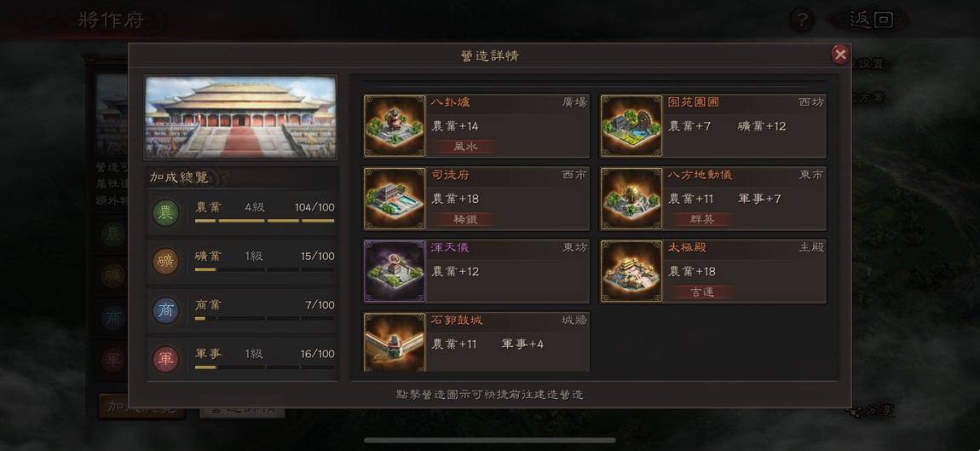The width and height of the screenshot is (980, 451).
Task: Tap the palace thumbnail image
Action: coord(240,118)
